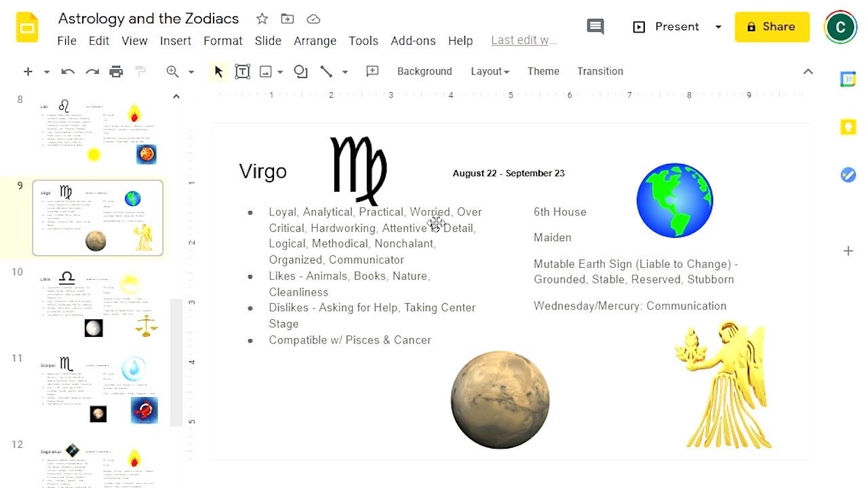Click the Print icon

tap(117, 71)
